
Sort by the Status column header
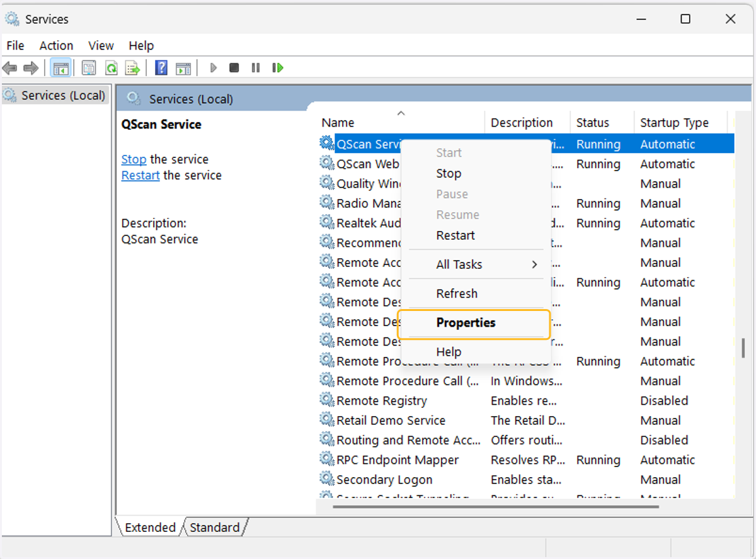(602, 123)
